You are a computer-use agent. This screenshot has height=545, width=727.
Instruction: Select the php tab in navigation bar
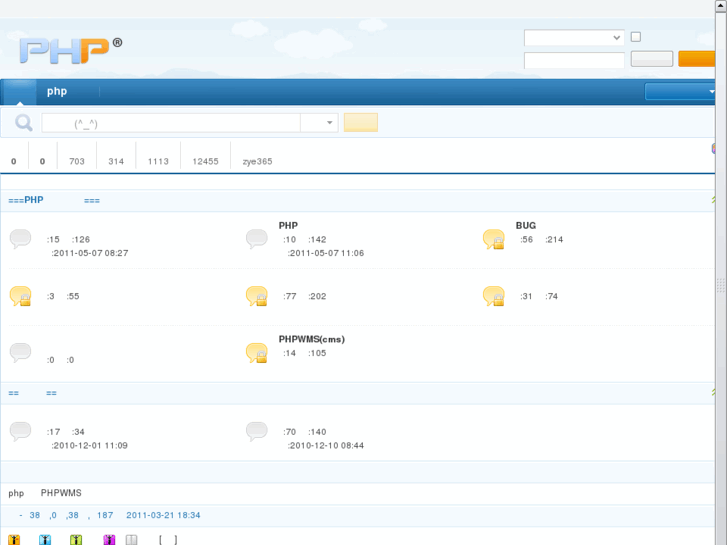(57, 92)
